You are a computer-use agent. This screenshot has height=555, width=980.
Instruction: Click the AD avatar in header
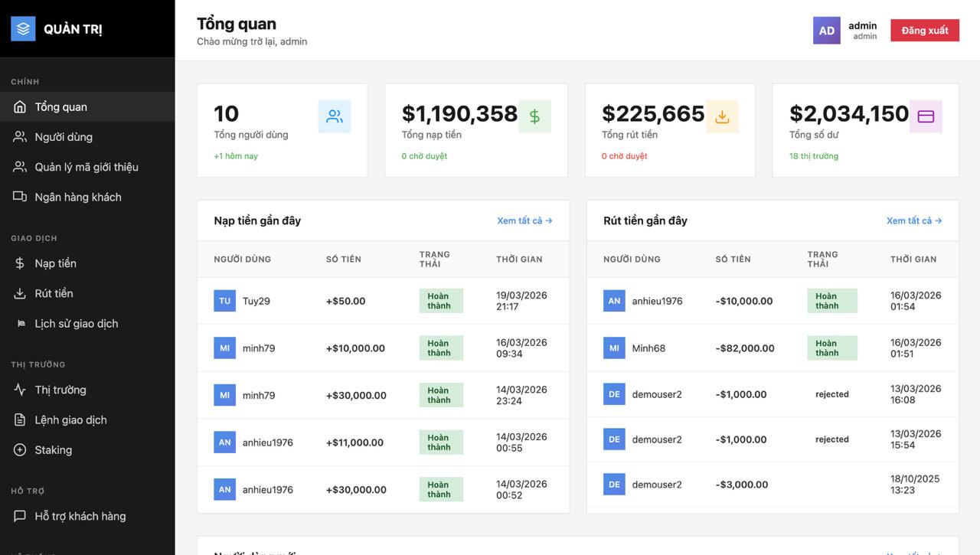click(x=826, y=31)
